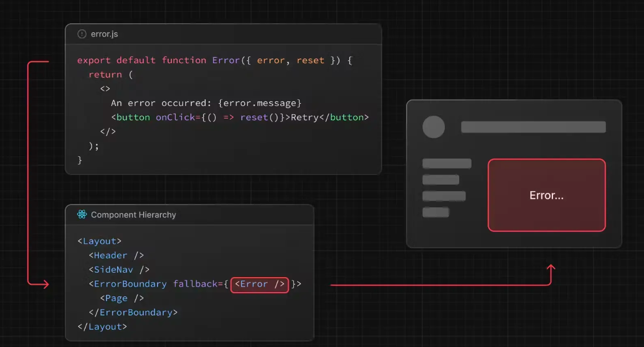Click the export default function Error line

(215, 60)
